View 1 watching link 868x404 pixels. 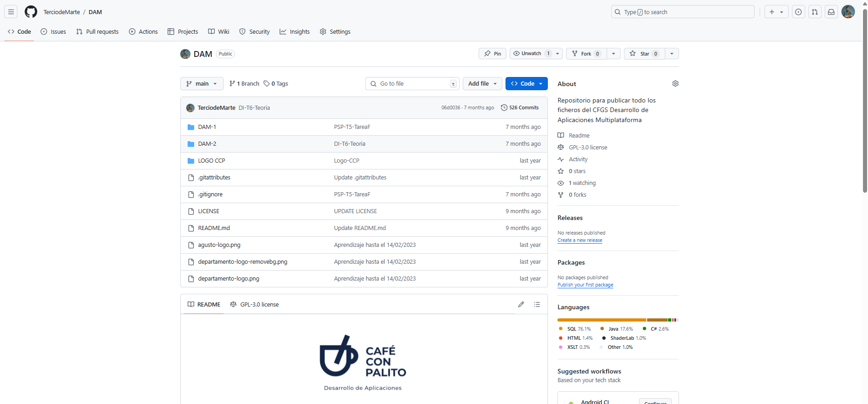[577, 183]
